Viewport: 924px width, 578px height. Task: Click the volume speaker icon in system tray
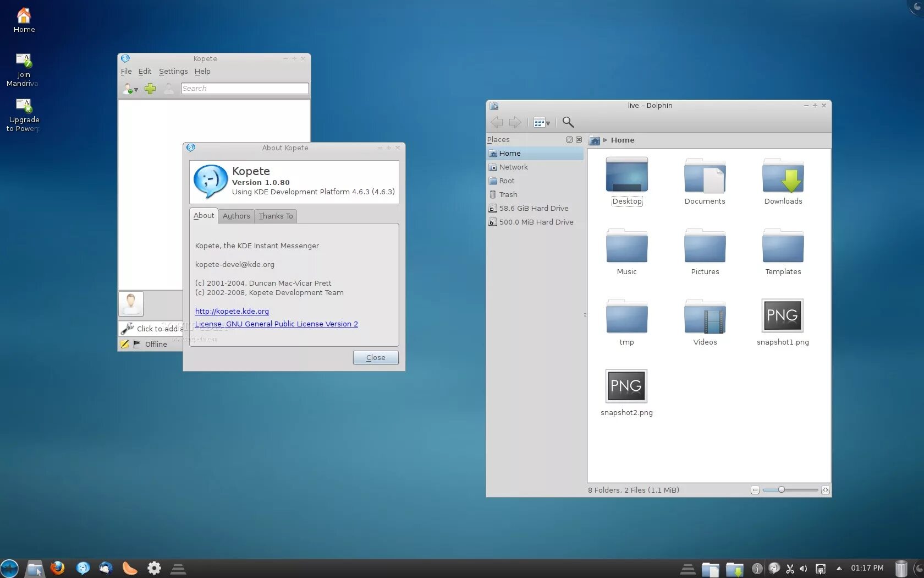[803, 569]
